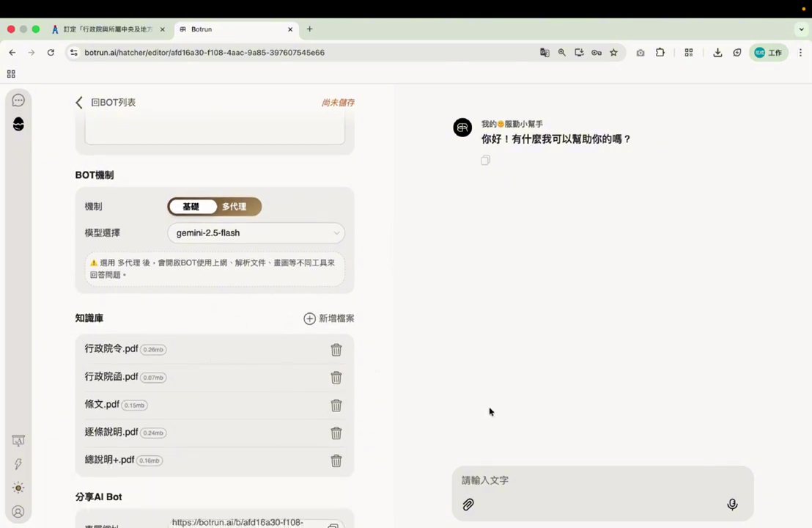Click the 條文.pdf file name
The height and width of the screenshot is (528, 812).
(x=102, y=404)
